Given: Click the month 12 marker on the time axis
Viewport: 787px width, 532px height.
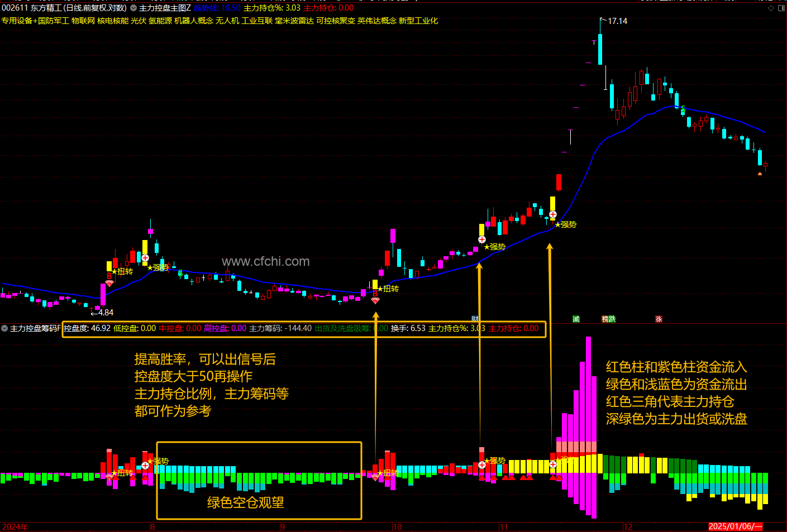Looking at the screenshot, I should pyautogui.click(x=628, y=526).
